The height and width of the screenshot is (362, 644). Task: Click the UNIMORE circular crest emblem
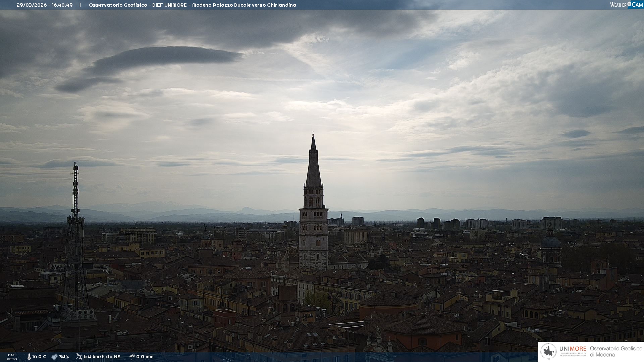pos(549,352)
